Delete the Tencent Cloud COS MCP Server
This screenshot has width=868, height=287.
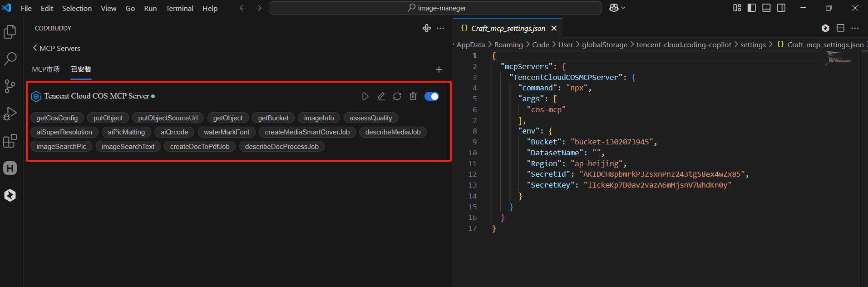pos(413,96)
